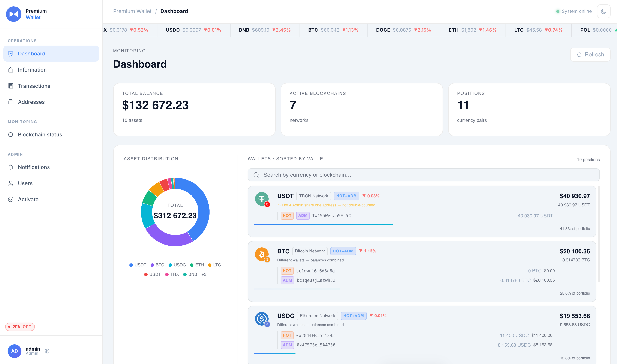This screenshot has width=617, height=364.
Task: Click the Premium Wallet logo icon
Action: pyautogui.click(x=14, y=14)
